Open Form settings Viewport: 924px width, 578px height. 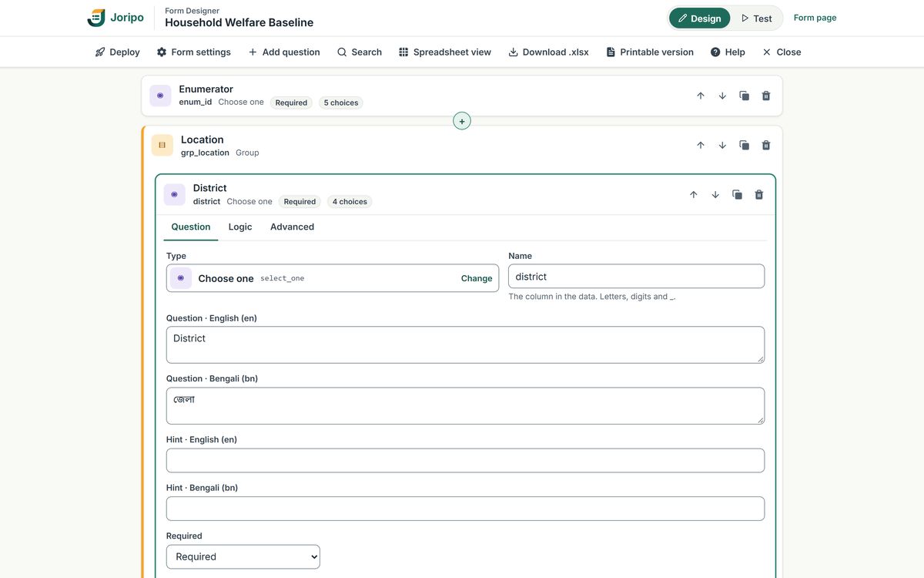[193, 52]
